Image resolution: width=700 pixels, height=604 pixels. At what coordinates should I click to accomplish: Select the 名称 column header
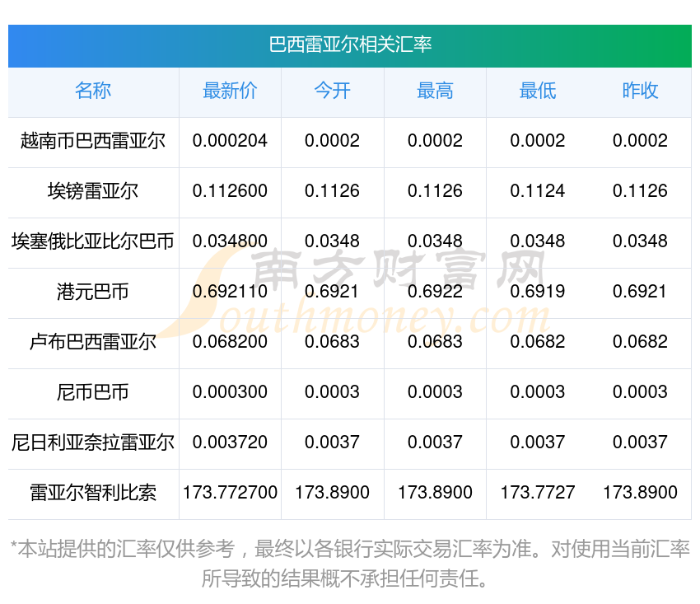pos(93,91)
